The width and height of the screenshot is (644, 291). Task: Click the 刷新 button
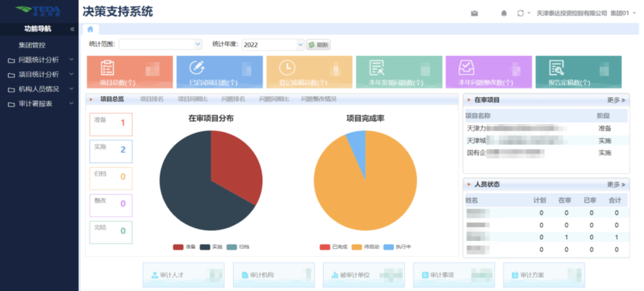pos(318,44)
